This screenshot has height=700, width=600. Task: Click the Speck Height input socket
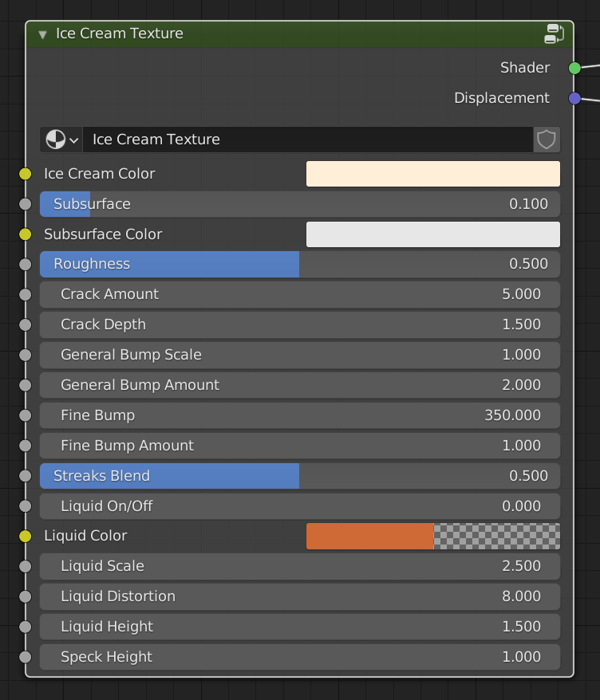coord(24,657)
